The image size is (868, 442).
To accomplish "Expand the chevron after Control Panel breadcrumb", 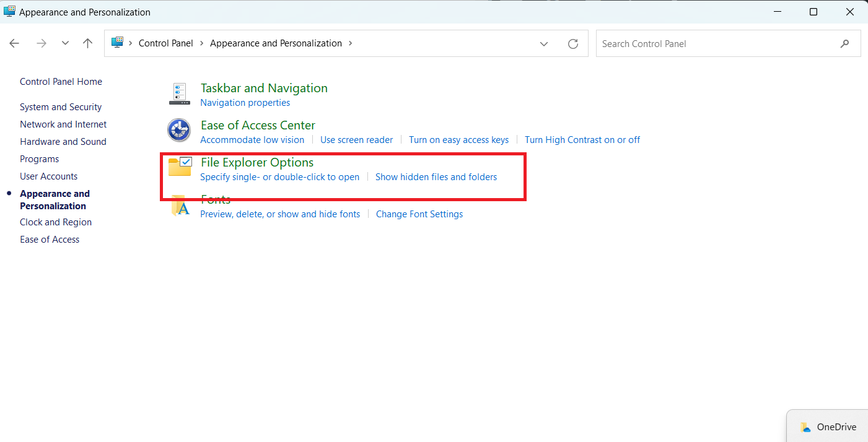I will (201, 43).
